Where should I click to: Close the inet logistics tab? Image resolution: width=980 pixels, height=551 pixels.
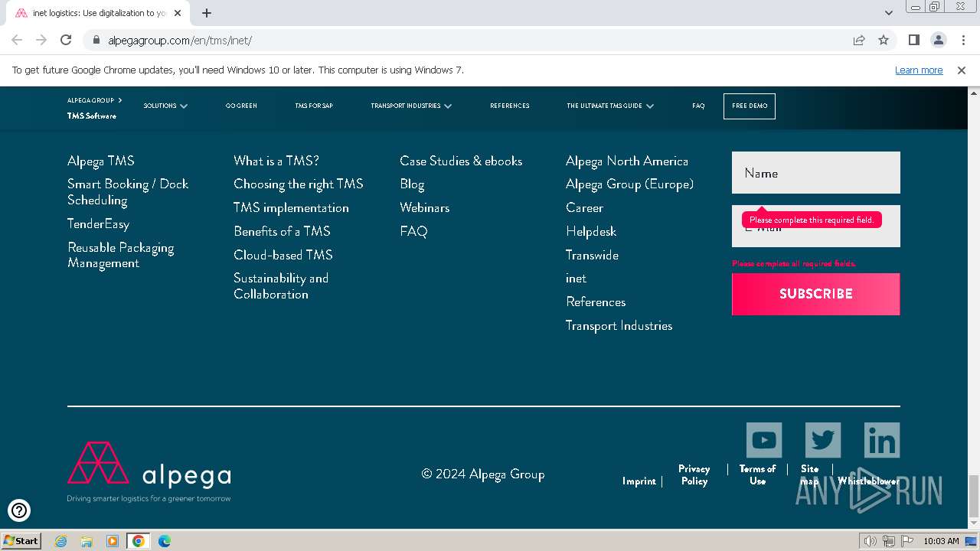pos(178,13)
